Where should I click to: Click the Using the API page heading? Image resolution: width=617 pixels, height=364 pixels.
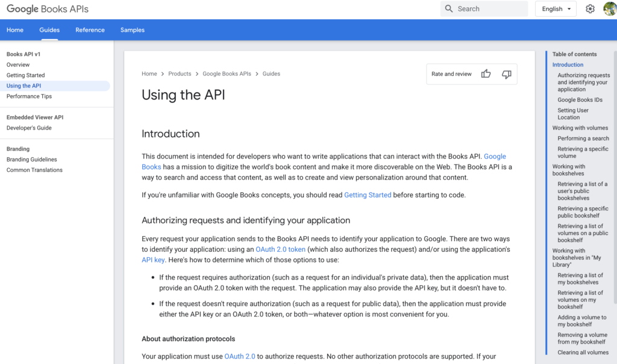183,95
